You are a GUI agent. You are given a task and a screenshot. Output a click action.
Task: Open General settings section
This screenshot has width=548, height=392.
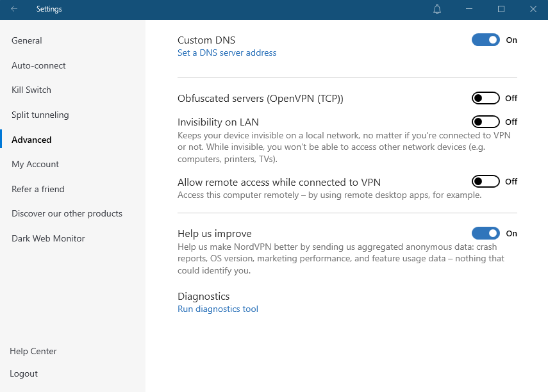pyautogui.click(x=27, y=40)
